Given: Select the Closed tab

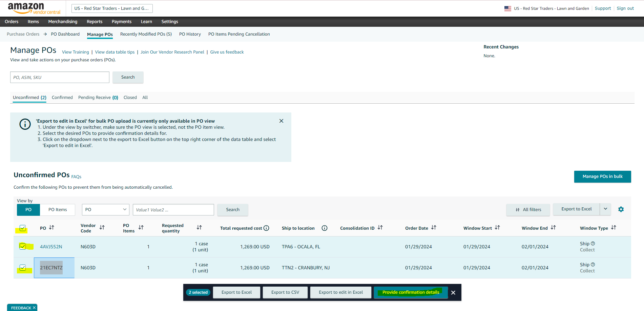Looking at the screenshot, I should pyautogui.click(x=130, y=98).
